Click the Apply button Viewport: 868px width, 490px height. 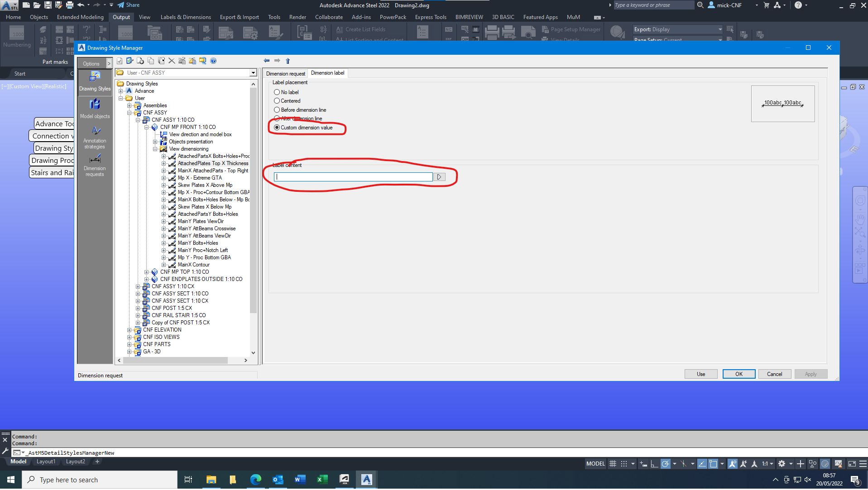tap(810, 374)
